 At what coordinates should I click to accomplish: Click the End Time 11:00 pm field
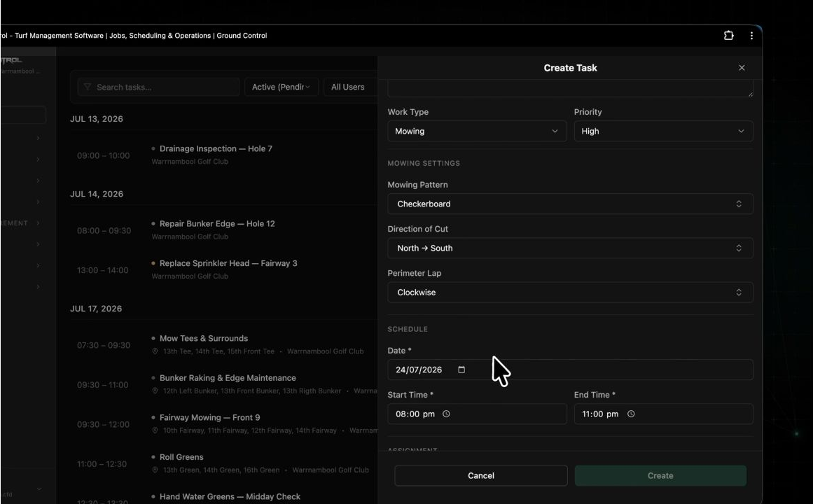click(663, 414)
